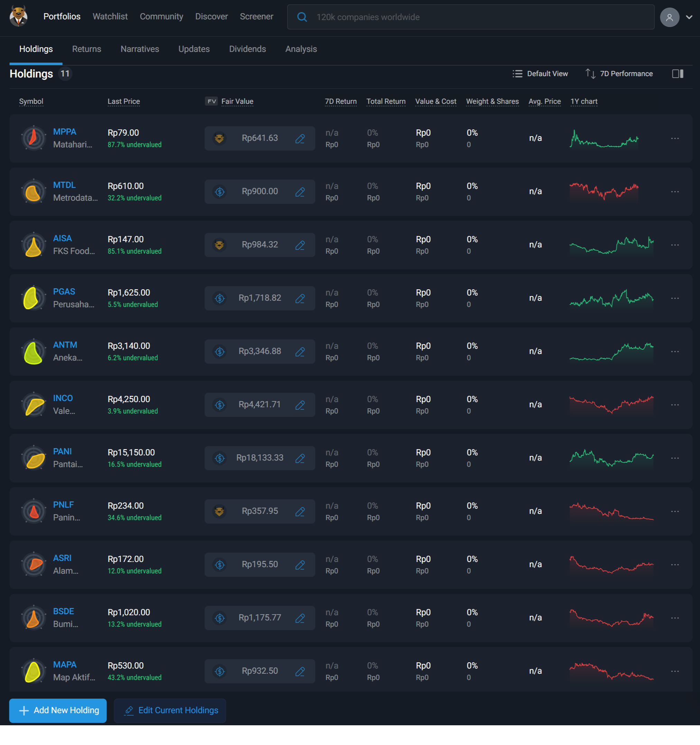This screenshot has width=700, height=745.
Task: Open three-dot menu for PANI row
Action: point(675,458)
